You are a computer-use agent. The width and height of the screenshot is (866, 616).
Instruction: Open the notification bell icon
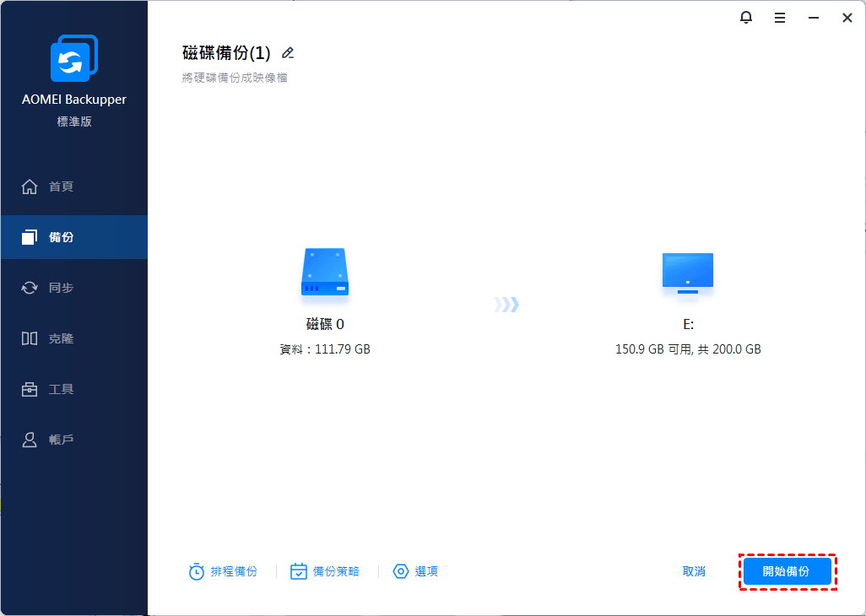(745, 18)
